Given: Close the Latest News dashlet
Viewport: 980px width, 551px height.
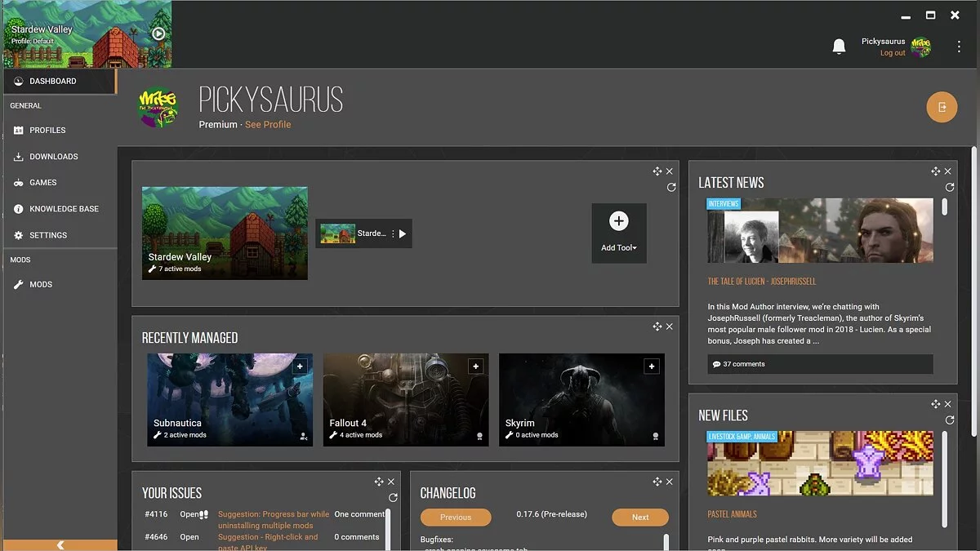Looking at the screenshot, I should [948, 171].
